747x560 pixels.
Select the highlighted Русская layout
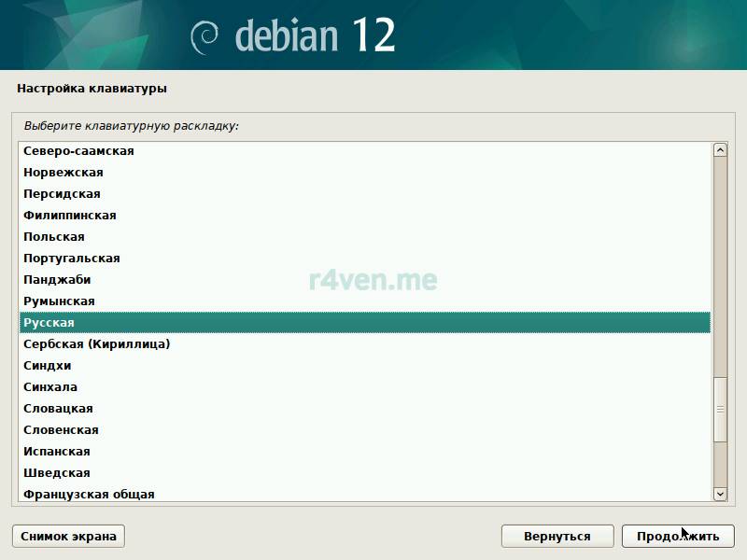[49, 323]
